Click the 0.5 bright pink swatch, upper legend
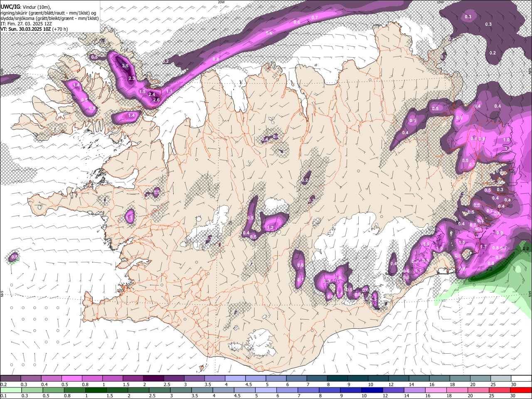 71,379
